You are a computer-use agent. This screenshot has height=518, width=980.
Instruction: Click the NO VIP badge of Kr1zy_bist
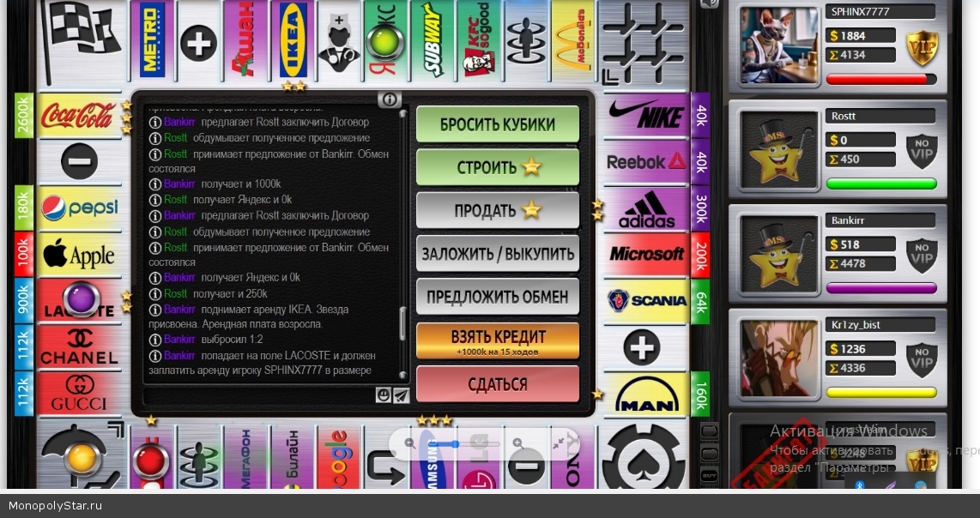click(x=922, y=360)
